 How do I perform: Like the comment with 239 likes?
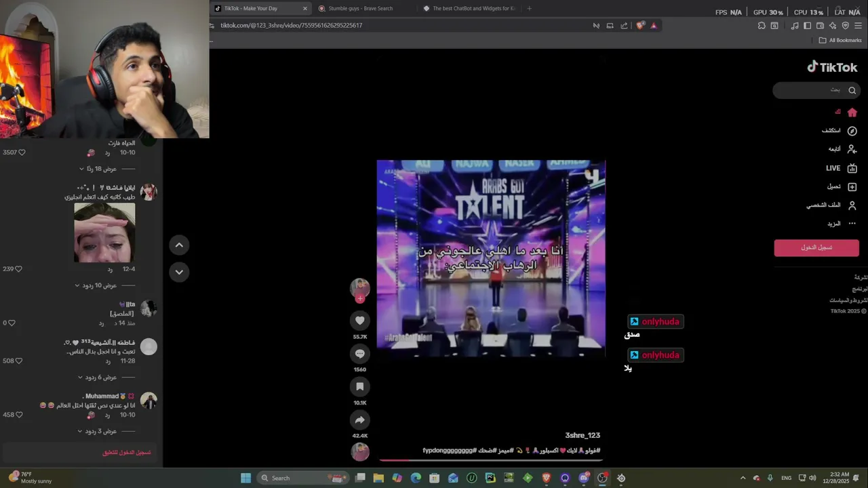pos(18,269)
